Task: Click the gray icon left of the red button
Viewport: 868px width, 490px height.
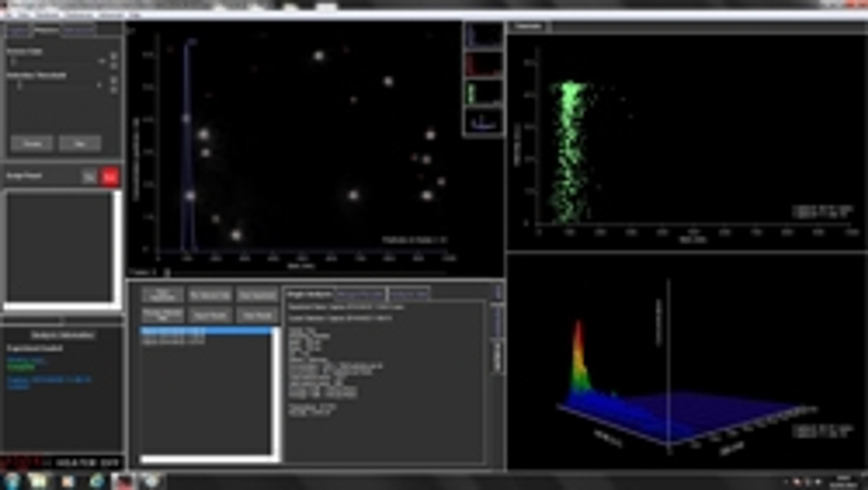Action: 89,176
